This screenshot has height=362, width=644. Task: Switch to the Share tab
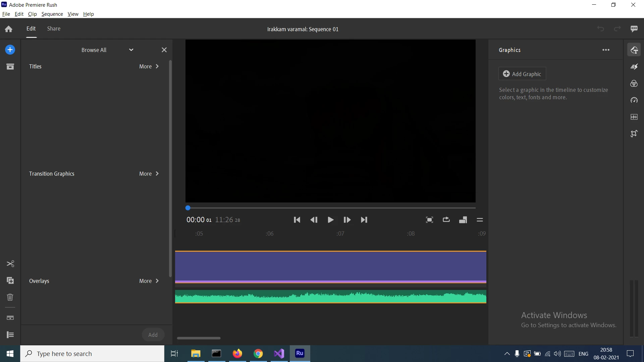(x=54, y=29)
